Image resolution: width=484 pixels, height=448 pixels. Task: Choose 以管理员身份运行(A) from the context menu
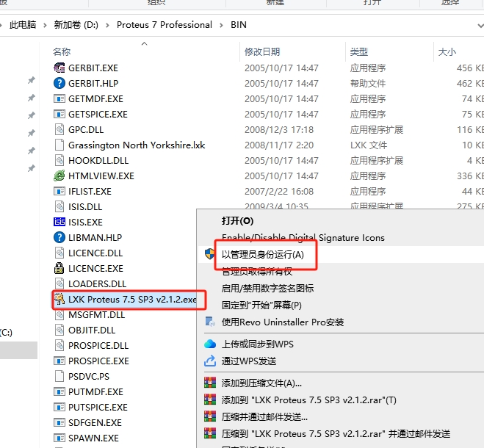pos(263,254)
